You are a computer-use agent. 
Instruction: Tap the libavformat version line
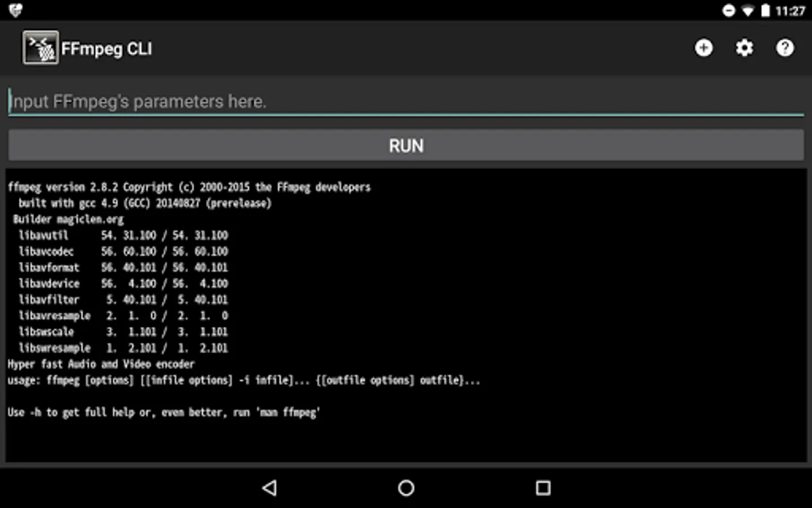[123, 268]
